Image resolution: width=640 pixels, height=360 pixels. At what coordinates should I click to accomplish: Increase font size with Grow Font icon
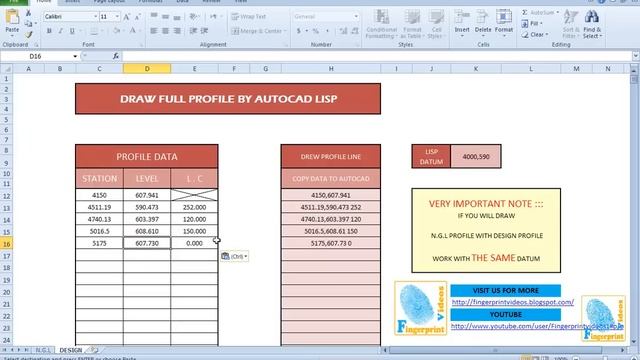(x=127, y=17)
